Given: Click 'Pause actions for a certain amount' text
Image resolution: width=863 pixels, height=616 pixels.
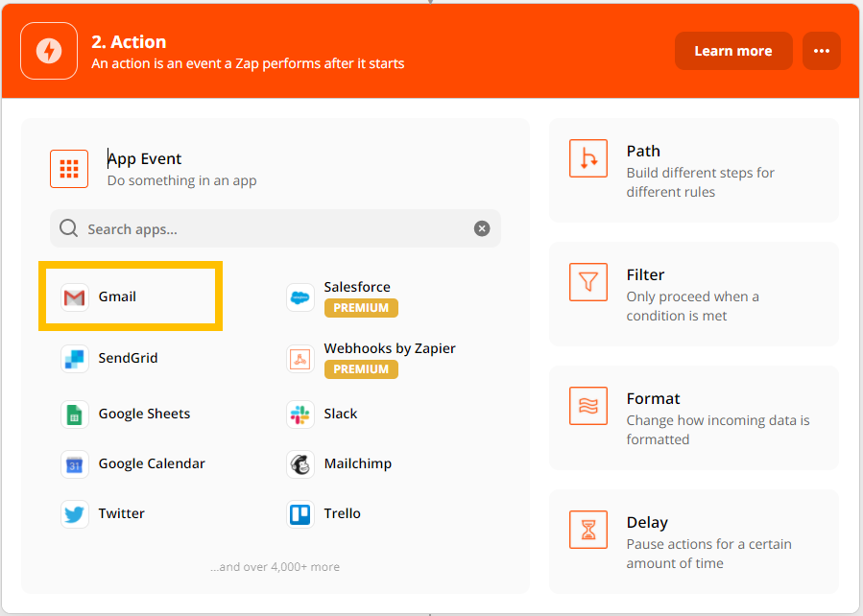Looking at the screenshot, I should pos(708,554).
